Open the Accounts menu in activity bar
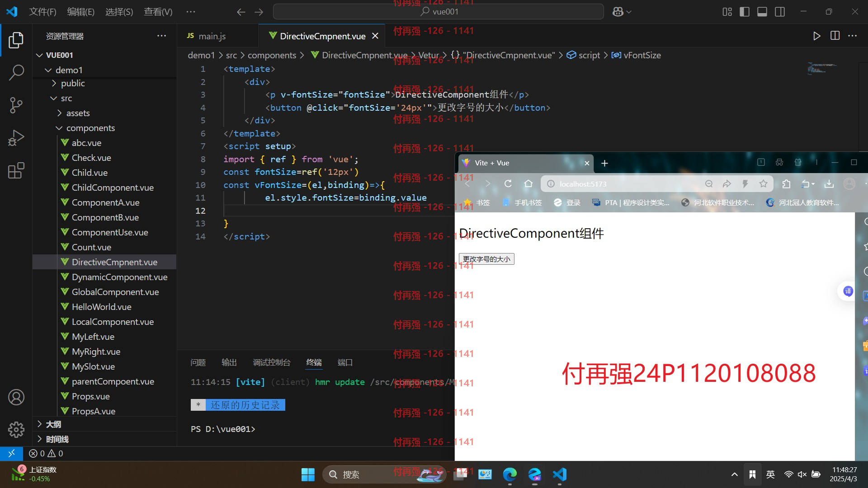Image resolution: width=868 pixels, height=488 pixels. tap(16, 397)
